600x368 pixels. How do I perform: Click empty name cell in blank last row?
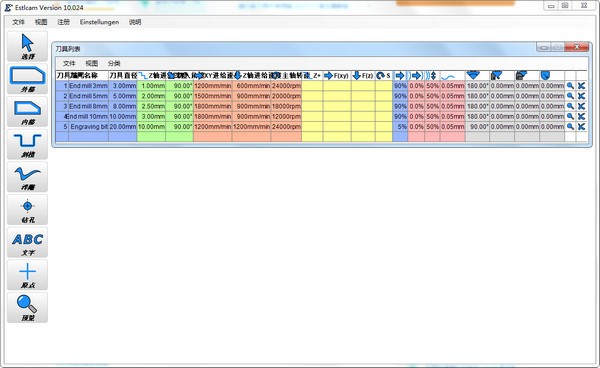[x=88, y=137]
